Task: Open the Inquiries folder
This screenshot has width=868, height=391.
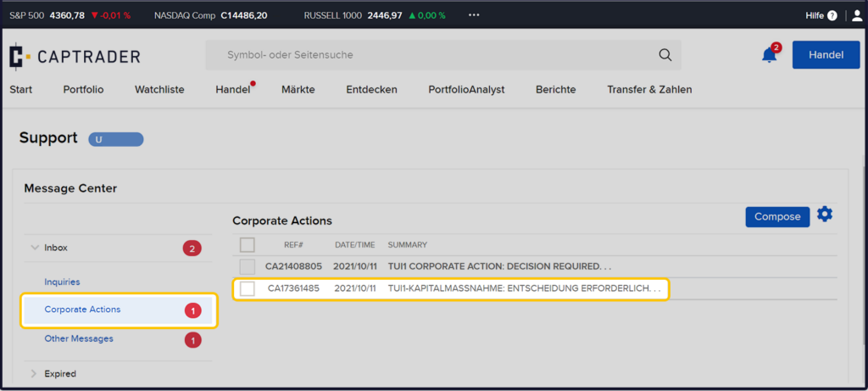Action: 62,282
